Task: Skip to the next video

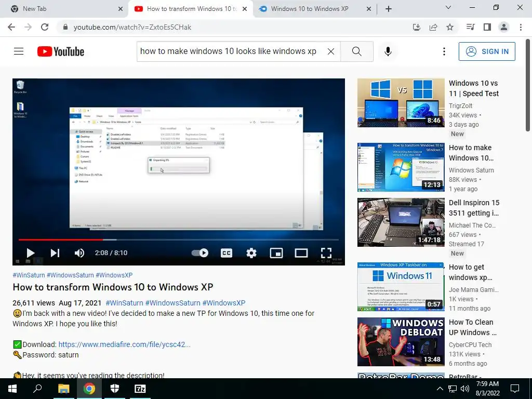Action: tap(55, 253)
